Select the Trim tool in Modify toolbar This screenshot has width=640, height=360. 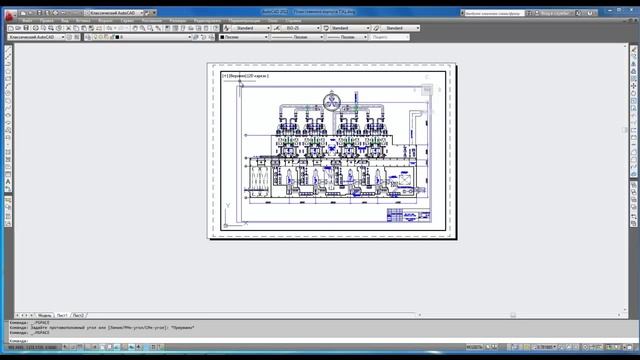pyautogui.click(x=633, y=116)
